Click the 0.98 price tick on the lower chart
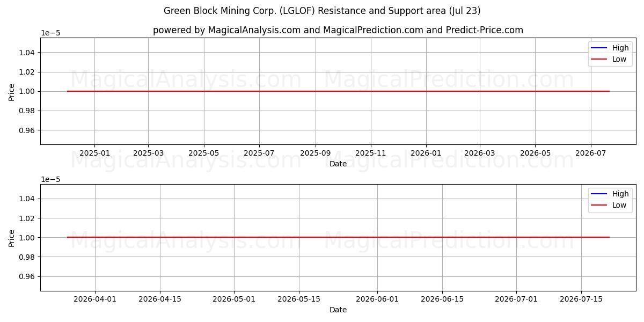Screen dimensions: 644x322 pos(27,257)
